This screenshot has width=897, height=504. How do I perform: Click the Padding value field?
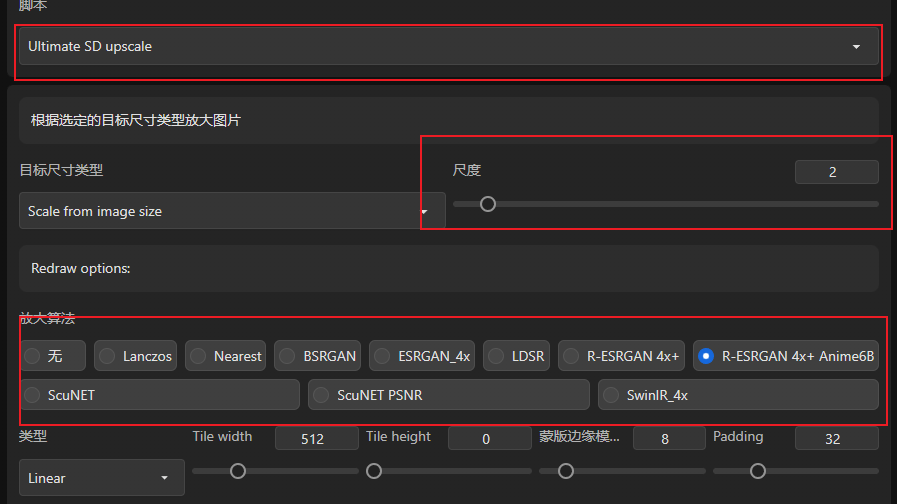(x=836, y=438)
